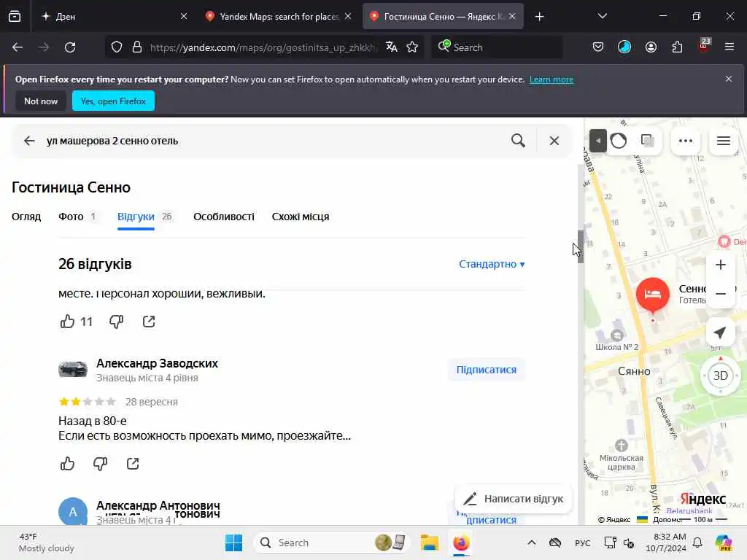
Task: Click the taskbar Search box
Action: (x=332, y=542)
